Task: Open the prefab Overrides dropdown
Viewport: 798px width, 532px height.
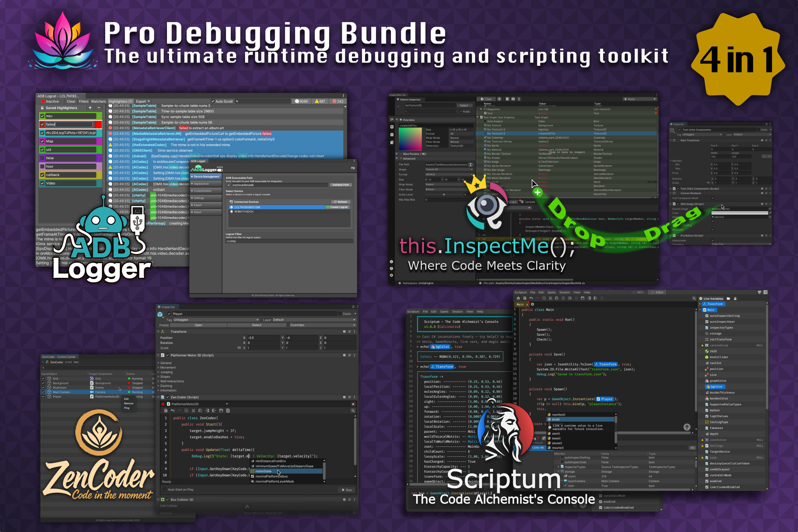Action: pyautogui.click(x=322, y=325)
